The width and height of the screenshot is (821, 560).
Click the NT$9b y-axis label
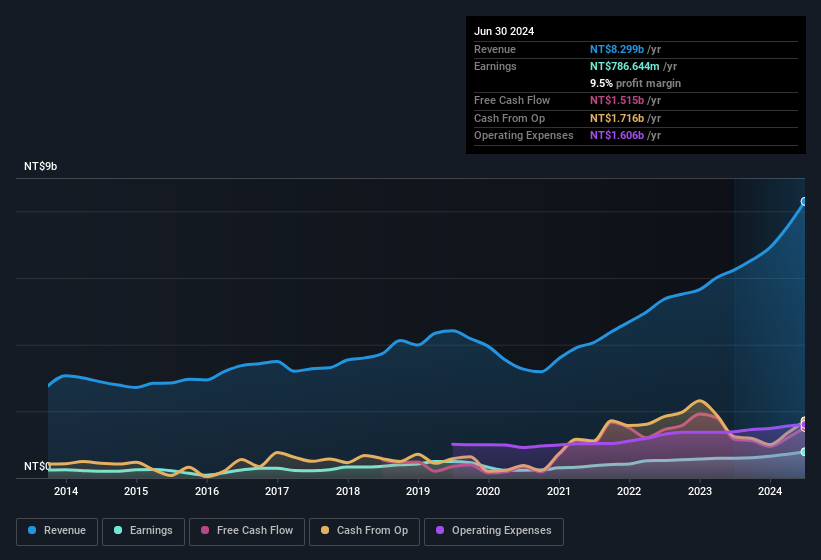click(40, 166)
